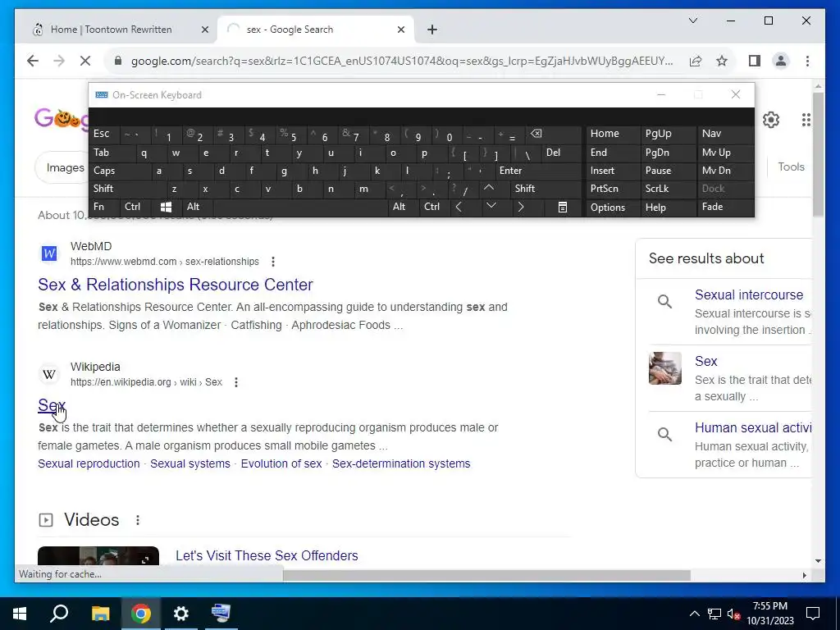Click Windows logo key on On-Screen Keyboard
The image size is (840, 630).
(x=166, y=207)
